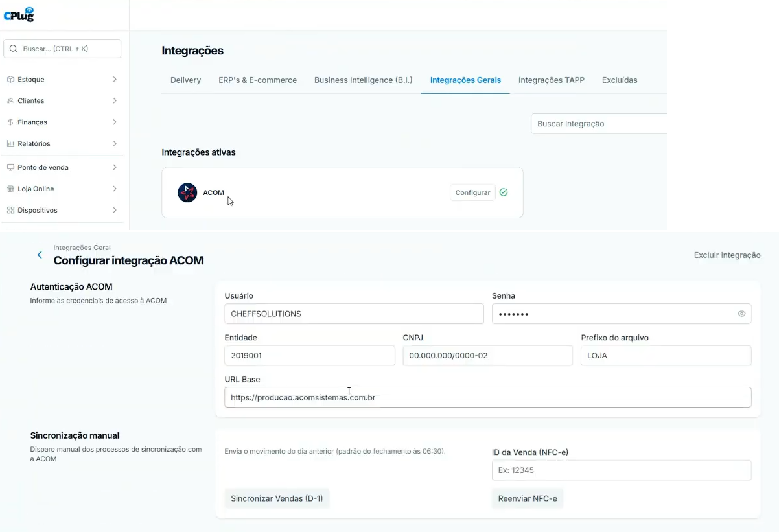Image resolution: width=779 pixels, height=532 pixels.
Task: Click the Relatórios chart icon
Action: (x=10, y=144)
